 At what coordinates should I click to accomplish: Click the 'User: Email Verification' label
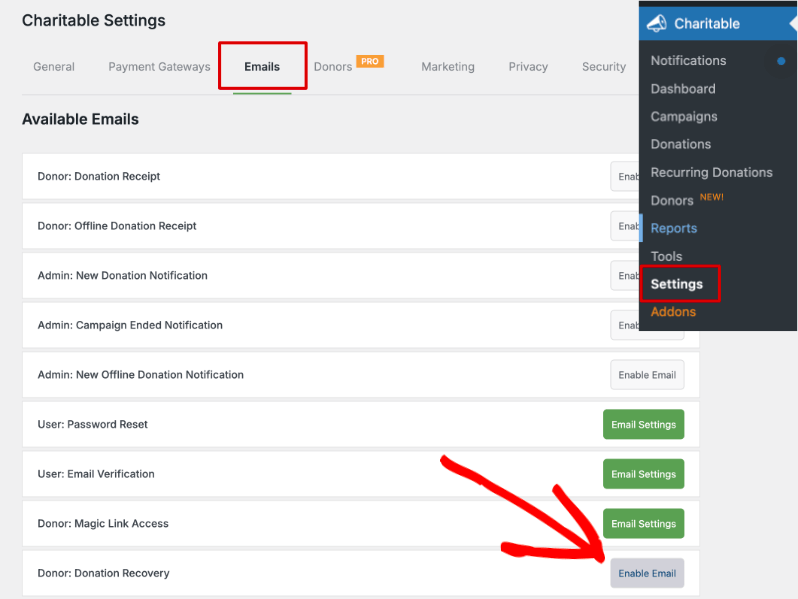click(96, 474)
